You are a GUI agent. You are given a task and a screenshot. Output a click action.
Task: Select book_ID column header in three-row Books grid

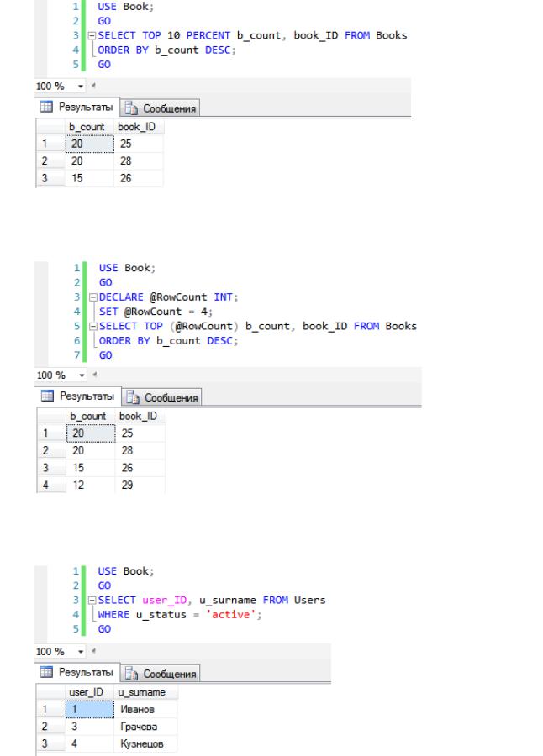pos(139,127)
